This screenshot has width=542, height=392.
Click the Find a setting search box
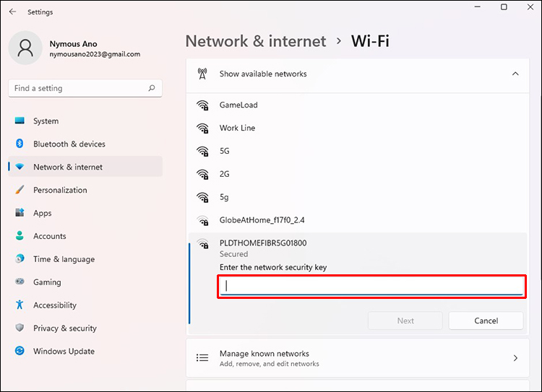click(79, 88)
